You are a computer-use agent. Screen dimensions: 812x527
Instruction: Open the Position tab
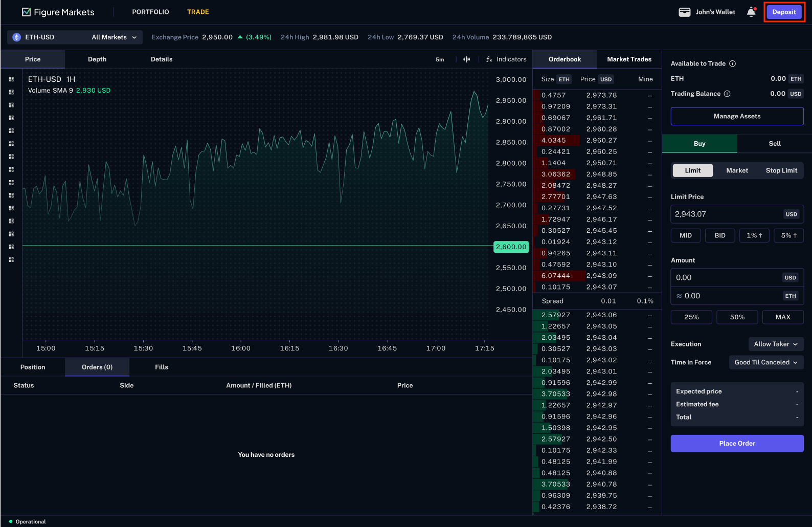coord(33,367)
